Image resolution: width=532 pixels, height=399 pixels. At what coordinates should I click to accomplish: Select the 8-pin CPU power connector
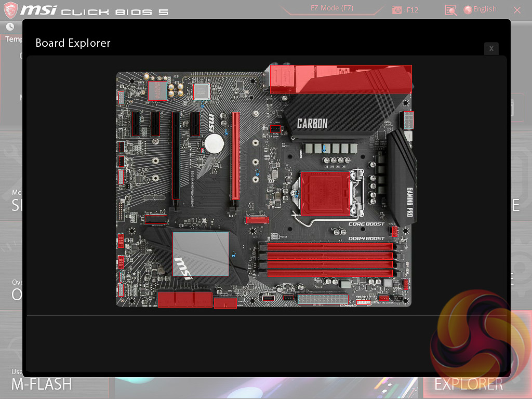pos(408,121)
